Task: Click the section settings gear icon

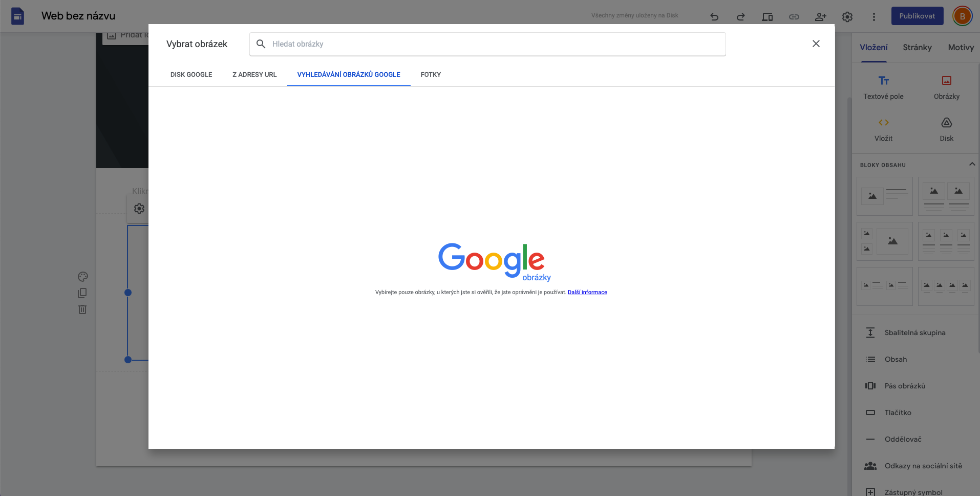Action: (x=139, y=209)
